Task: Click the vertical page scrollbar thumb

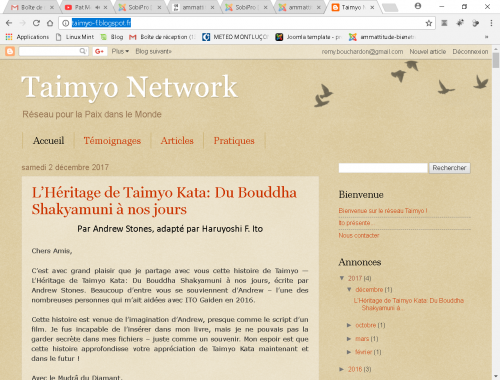Action: click(496, 60)
